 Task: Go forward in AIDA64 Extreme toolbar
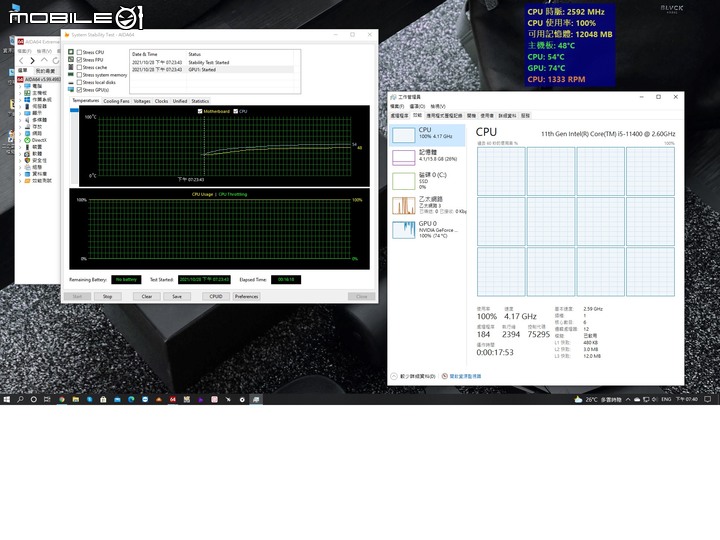pyautogui.click(x=32, y=61)
